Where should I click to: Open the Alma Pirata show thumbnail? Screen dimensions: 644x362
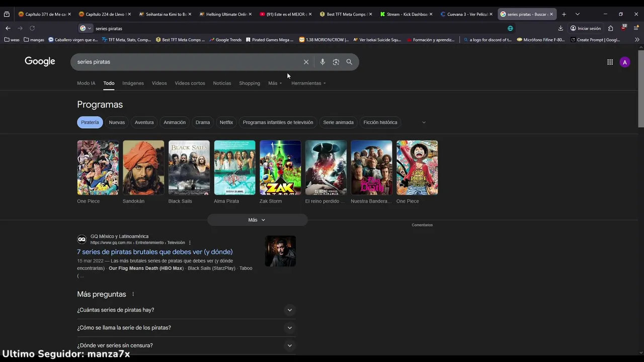click(234, 167)
